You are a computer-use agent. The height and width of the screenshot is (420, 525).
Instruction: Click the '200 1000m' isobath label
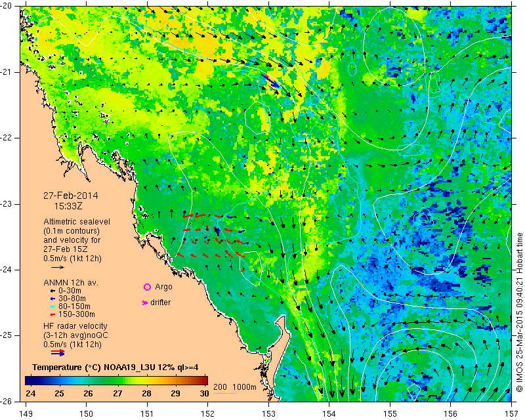tap(235, 387)
